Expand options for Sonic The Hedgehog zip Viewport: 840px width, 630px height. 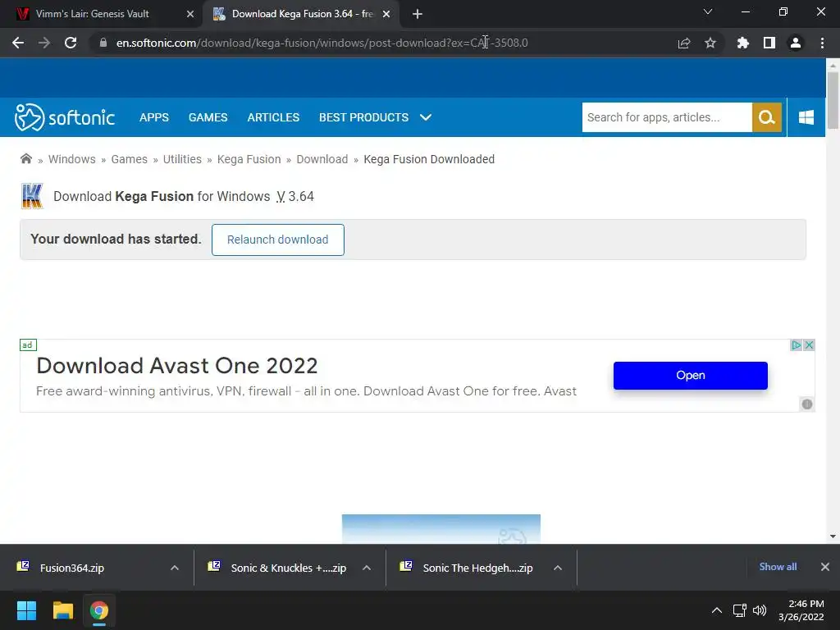[558, 568]
